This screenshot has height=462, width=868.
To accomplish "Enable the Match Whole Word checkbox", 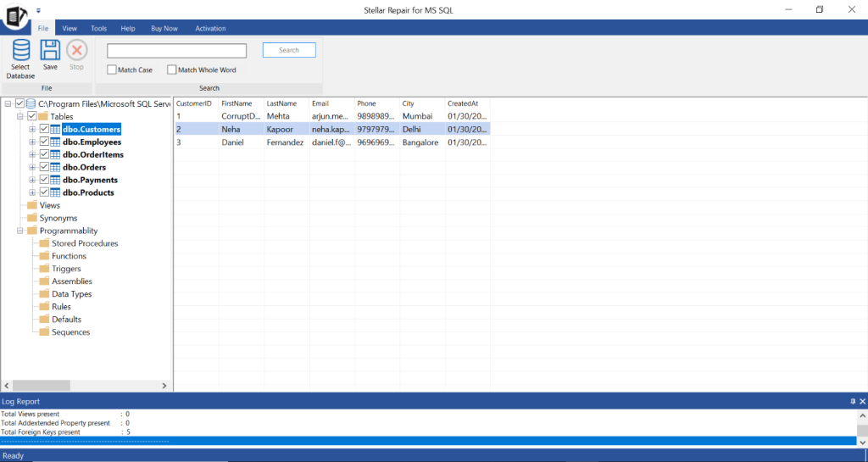I will point(171,70).
